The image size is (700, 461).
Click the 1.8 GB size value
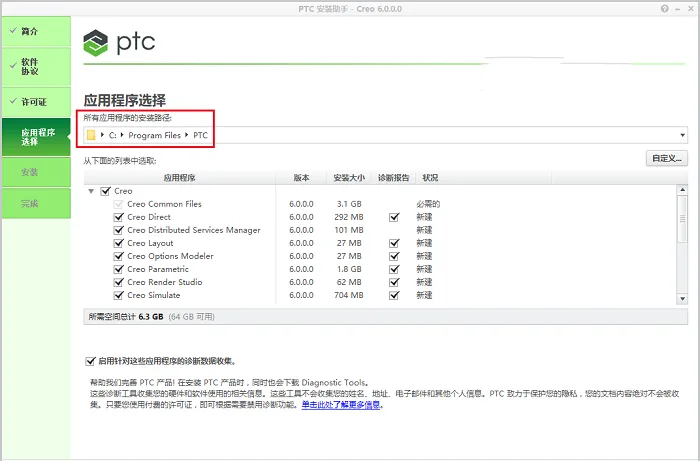click(x=349, y=269)
